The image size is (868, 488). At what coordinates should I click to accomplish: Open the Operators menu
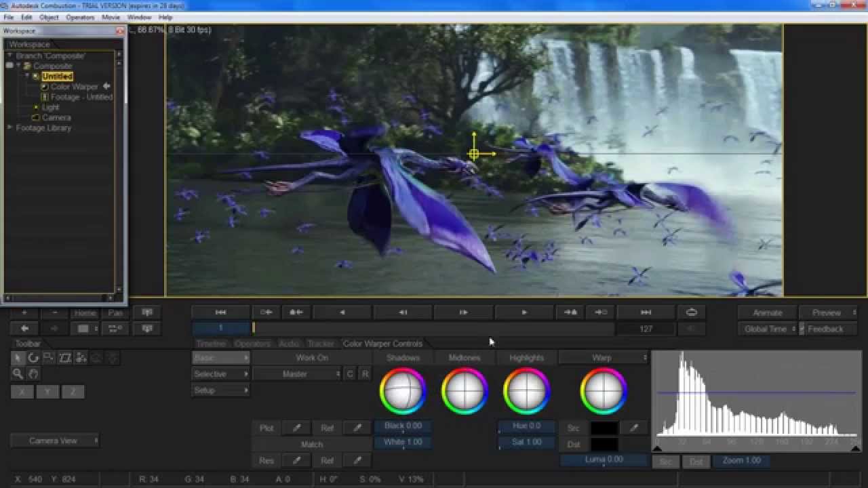point(80,17)
